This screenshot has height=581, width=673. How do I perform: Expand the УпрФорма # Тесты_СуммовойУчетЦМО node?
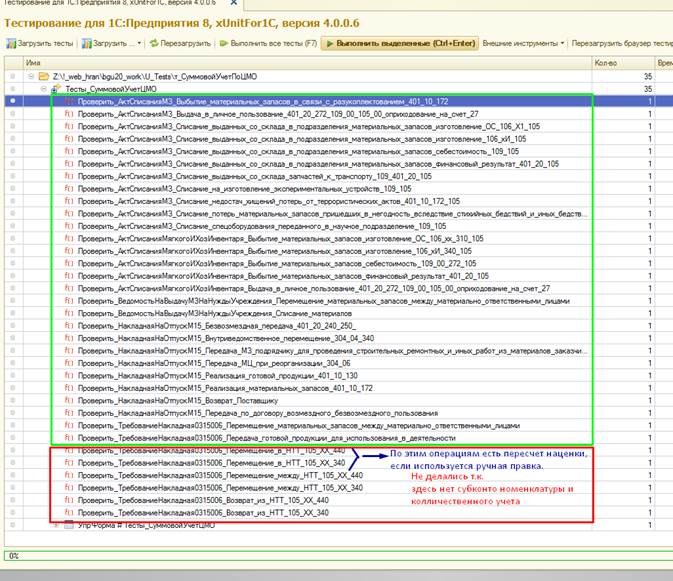pos(55,524)
